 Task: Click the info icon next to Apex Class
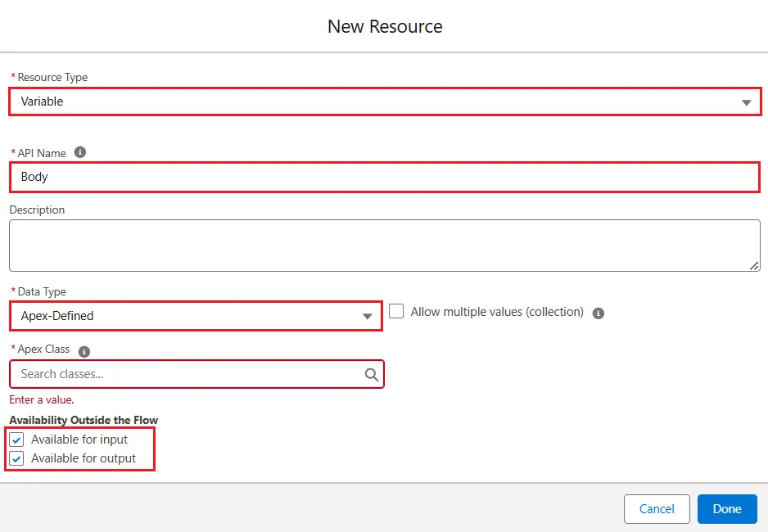pos(84,351)
